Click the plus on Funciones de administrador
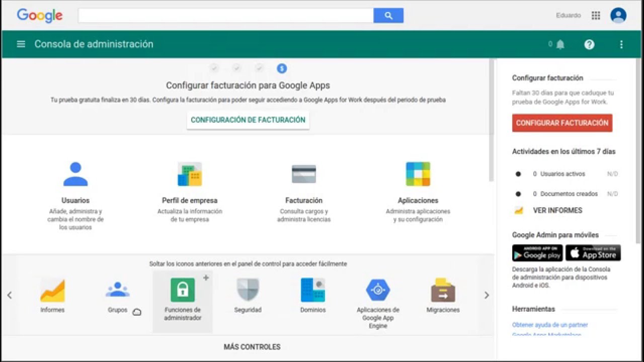The height and width of the screenshot is (362, 644). click(x=206, y=278)
